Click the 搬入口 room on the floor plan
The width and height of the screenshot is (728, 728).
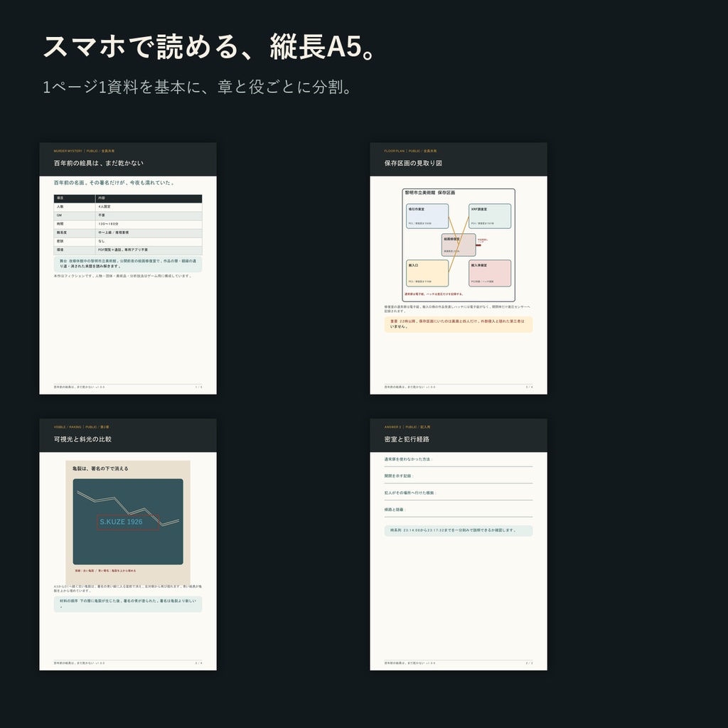point(427,273)
